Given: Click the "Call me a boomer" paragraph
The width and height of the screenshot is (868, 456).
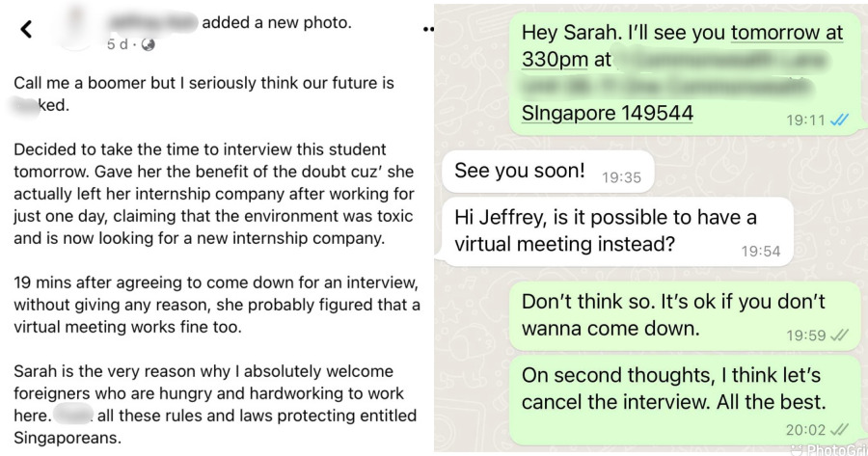Looking at the screenshot, I should 203,94.
